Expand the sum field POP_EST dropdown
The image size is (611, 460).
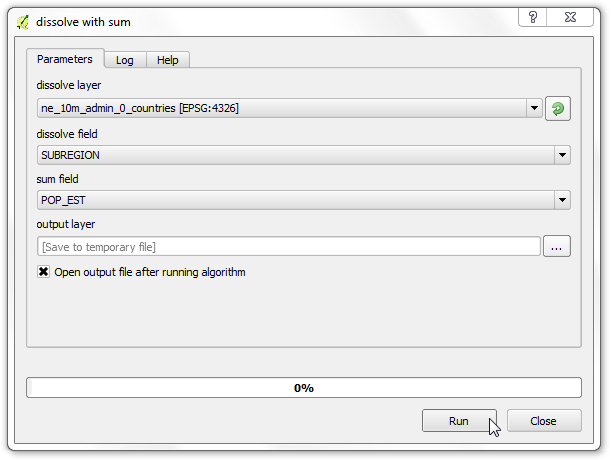(562, 200)
